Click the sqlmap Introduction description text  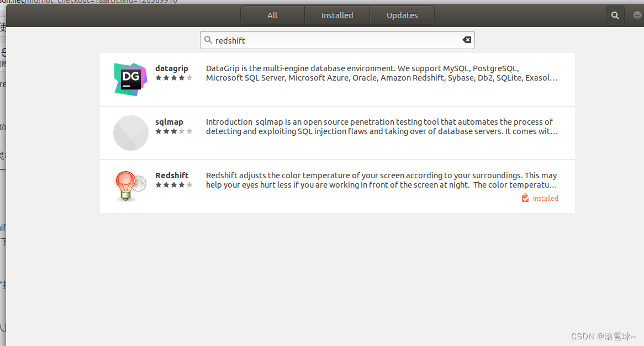click(x=382, y=126)
